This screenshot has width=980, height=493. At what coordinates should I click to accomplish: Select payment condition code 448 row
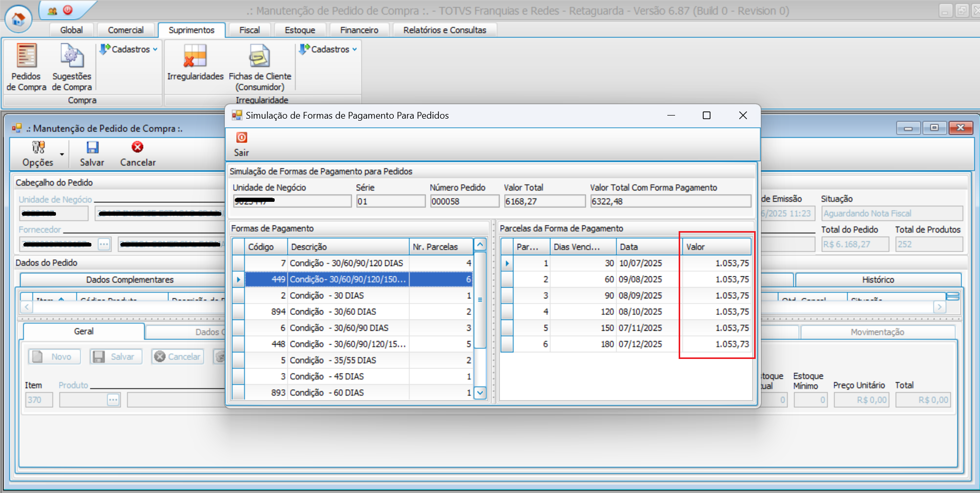(352, 344)
